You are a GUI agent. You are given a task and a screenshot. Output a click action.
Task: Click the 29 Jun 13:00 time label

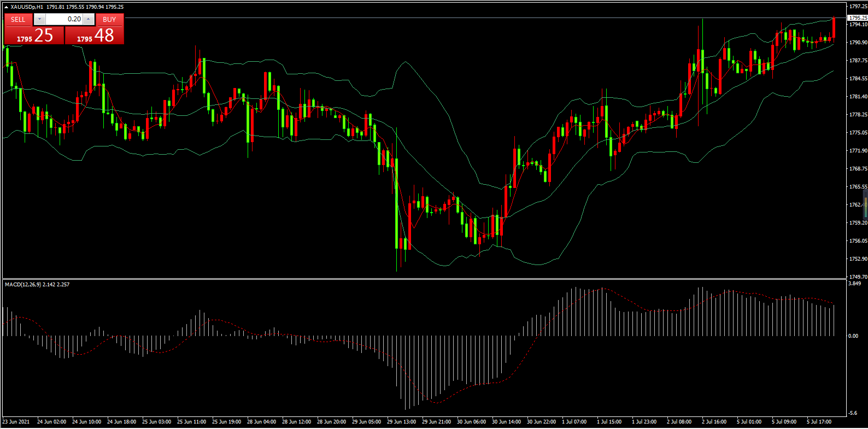[x=401, y=422]
